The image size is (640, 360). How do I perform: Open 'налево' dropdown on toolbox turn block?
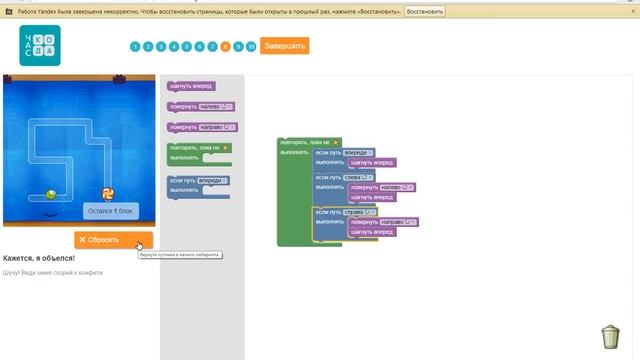coord(216,107)
